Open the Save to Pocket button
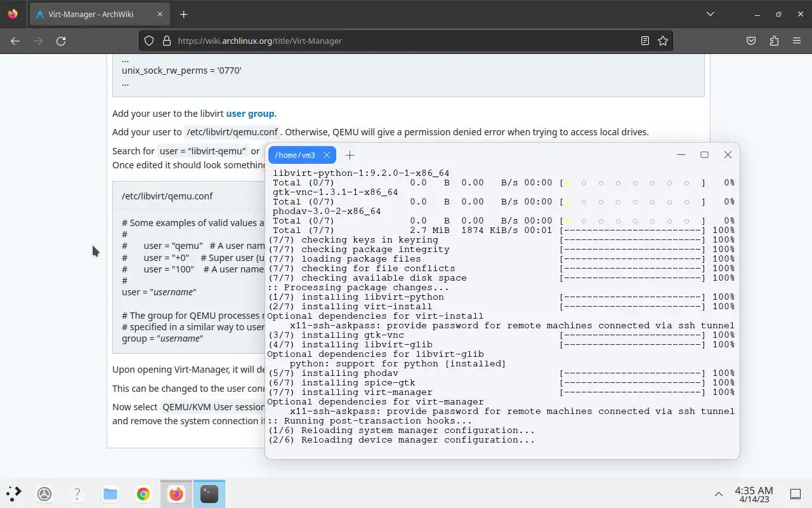 [751, 41]
